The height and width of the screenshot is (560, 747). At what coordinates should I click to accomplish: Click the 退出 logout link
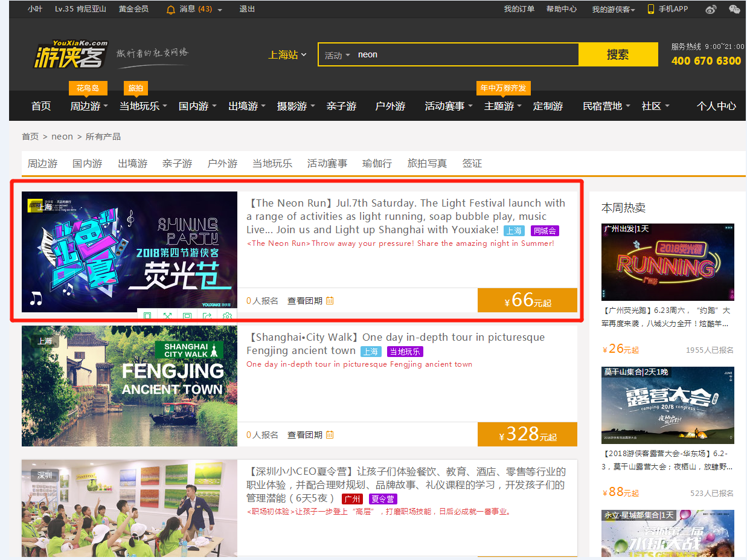coord(247,9)
